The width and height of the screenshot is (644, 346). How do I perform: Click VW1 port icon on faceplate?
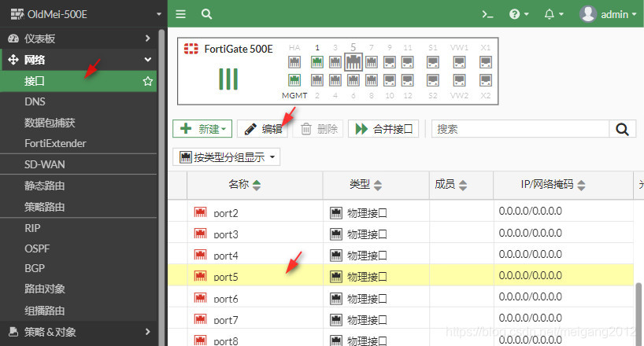point(459,62)
